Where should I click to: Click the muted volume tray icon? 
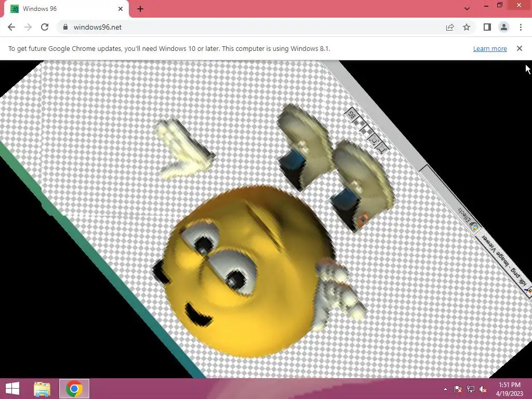(483, 389)
